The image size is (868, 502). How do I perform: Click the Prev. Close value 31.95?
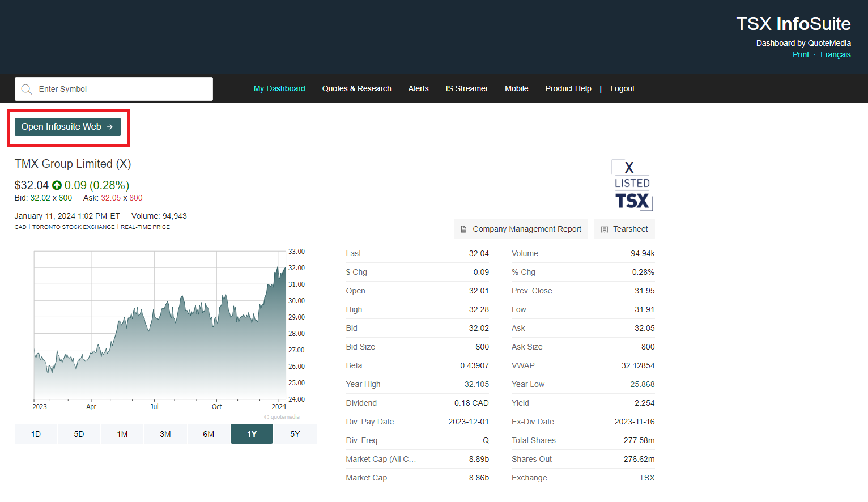pyautogui.click(x=645, y=291)
